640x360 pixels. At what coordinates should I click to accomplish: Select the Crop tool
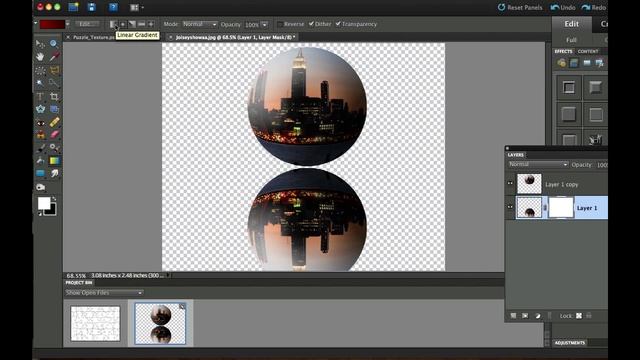coord(54,96)
